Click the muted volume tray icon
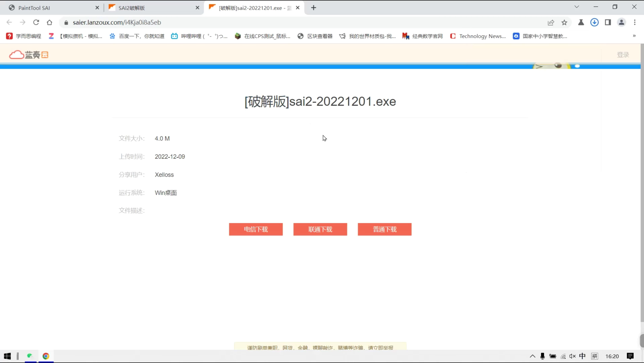The width and height of the screenshot is (644, 363). tap(573, 356)
